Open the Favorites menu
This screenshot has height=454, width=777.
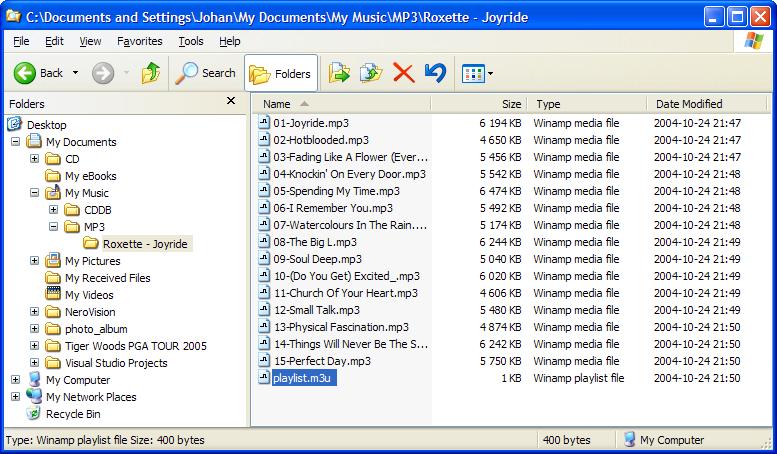140,41
